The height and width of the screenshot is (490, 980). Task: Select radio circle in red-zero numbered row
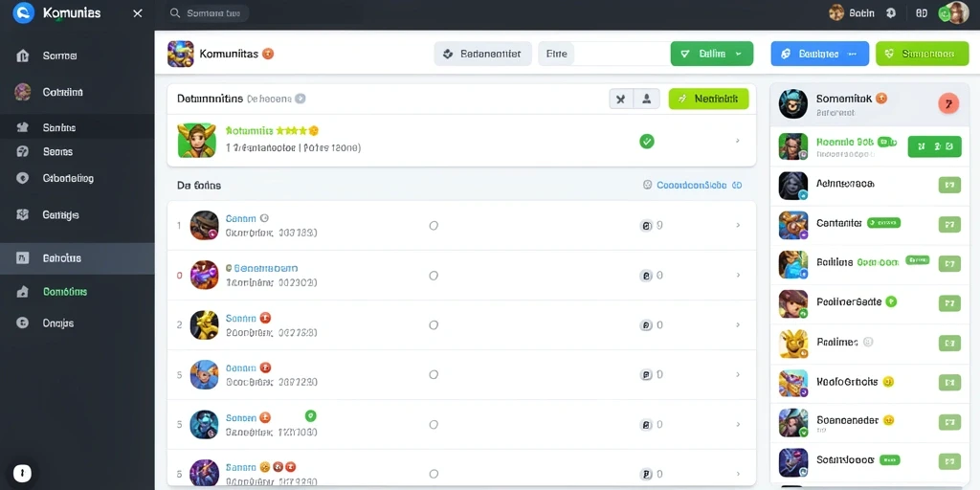tap(434, 275)
